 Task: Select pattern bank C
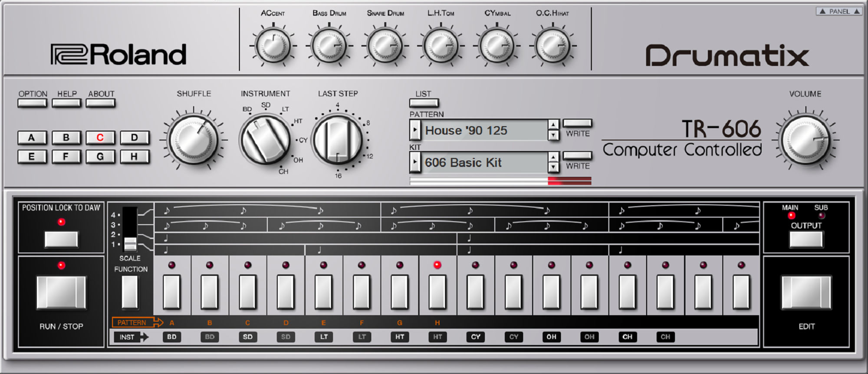click(x=100, y=138)
